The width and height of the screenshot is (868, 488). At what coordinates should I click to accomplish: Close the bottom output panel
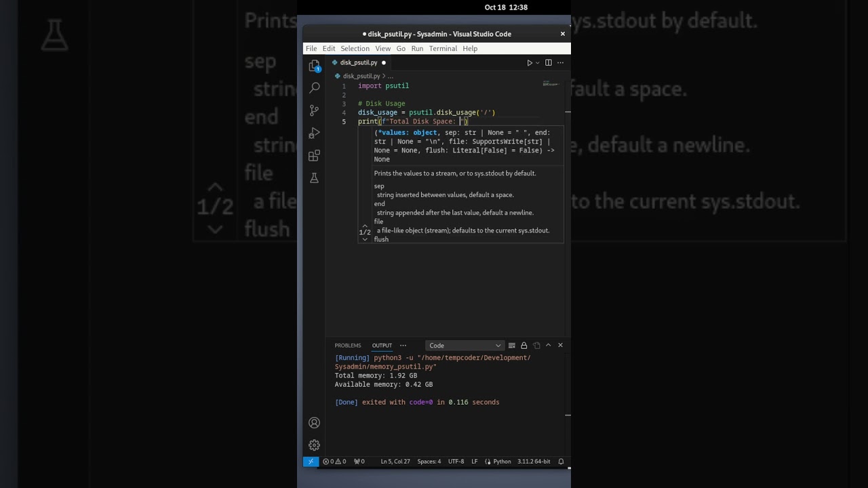point(560,345)
